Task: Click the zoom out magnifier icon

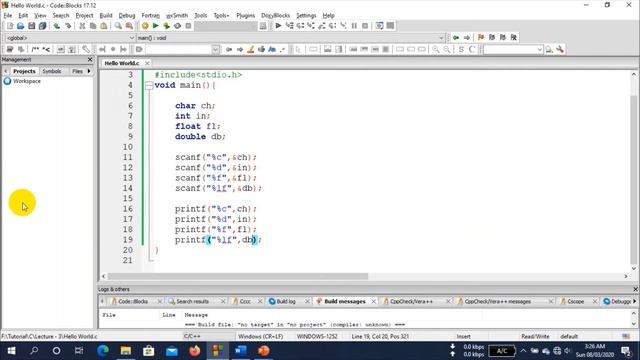Action: (x=447, y=49)
